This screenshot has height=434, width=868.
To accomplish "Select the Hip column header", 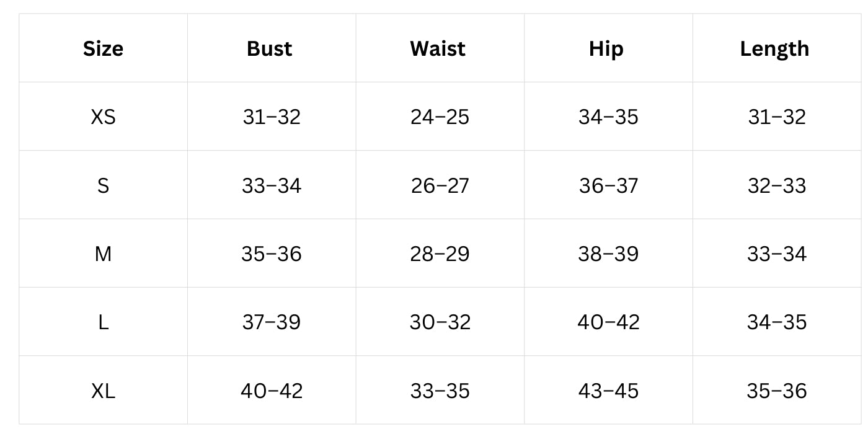I will coord(606,48).
